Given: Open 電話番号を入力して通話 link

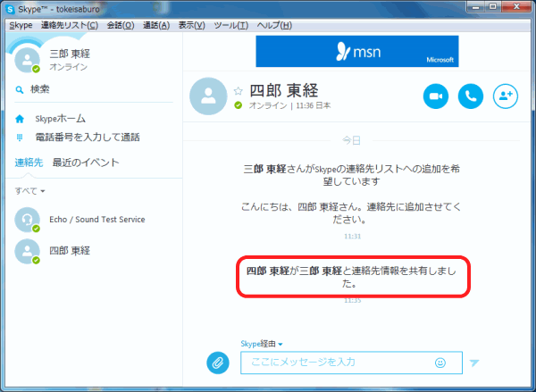Looking at the screenshot, I should (x=88, y=138).
